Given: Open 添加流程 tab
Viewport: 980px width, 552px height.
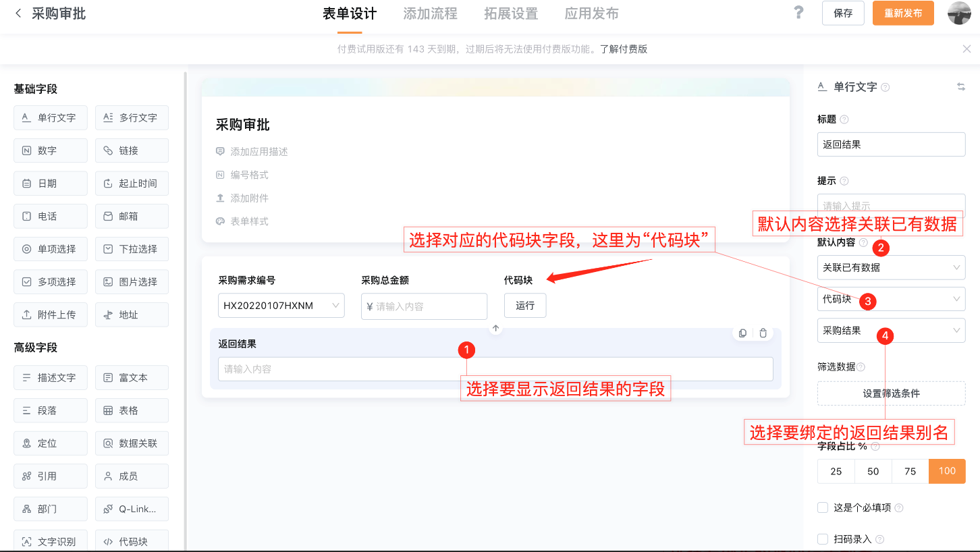Looking at the screenshot, I should [x=430, y=13].
